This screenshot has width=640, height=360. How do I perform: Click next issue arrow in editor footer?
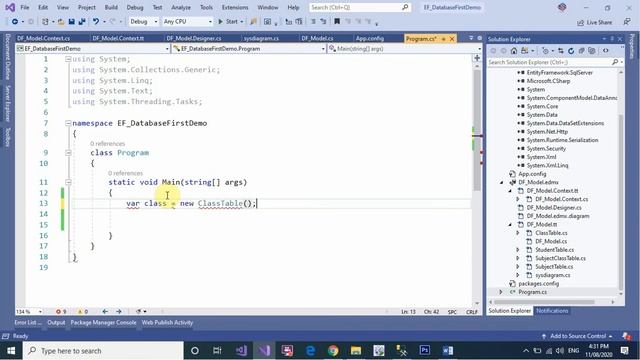119,311
